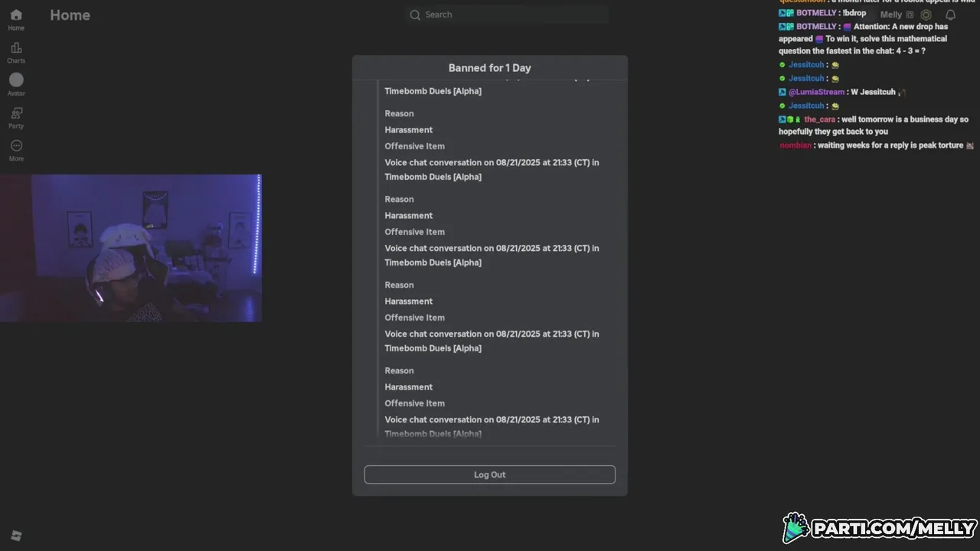Click the webcam feed thumbnail
This screenshot has height=551, width=980.
pyautogui.click(x=131, y=248)
